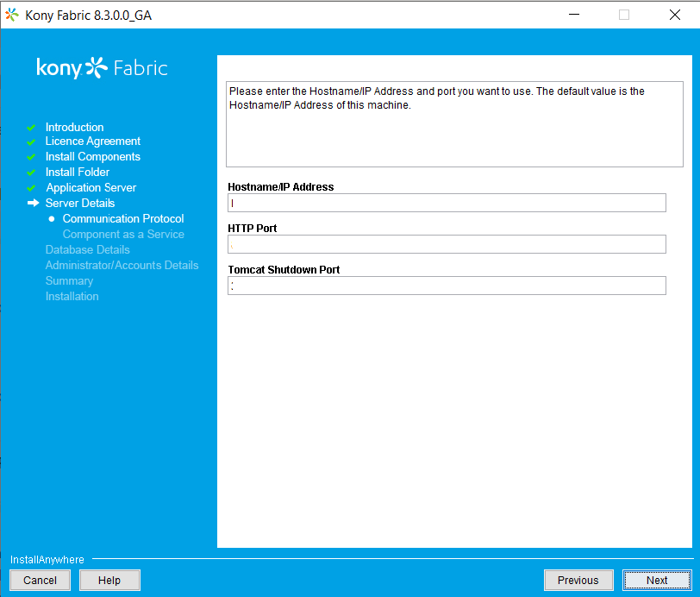
Task: Focus the Tomcat Shutdown Port field
Action: coord(447,286)
